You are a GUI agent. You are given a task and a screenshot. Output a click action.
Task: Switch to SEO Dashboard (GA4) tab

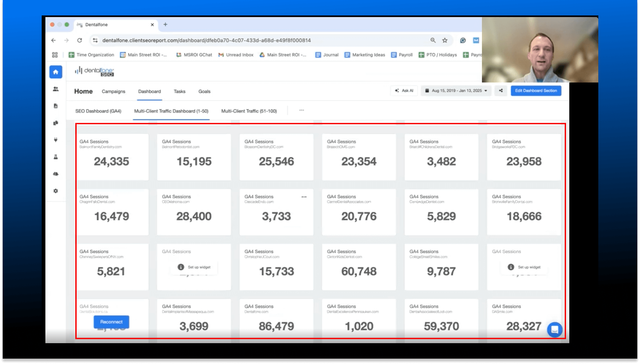[98, 111]
